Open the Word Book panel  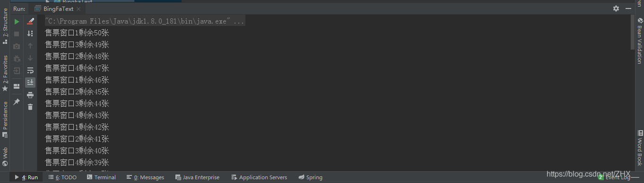tap(639, 148)
